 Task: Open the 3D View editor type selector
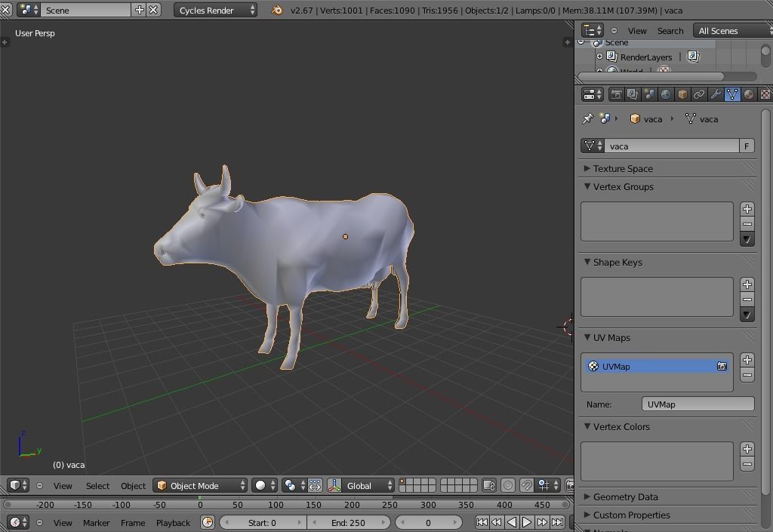19,486
